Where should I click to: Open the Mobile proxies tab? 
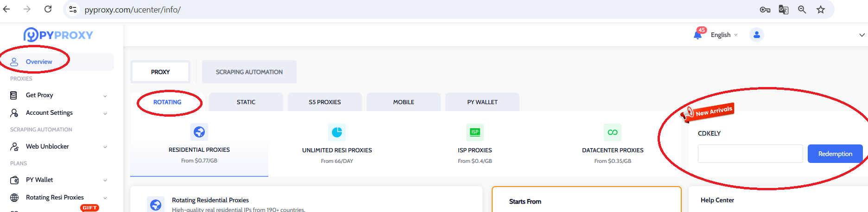403,102
